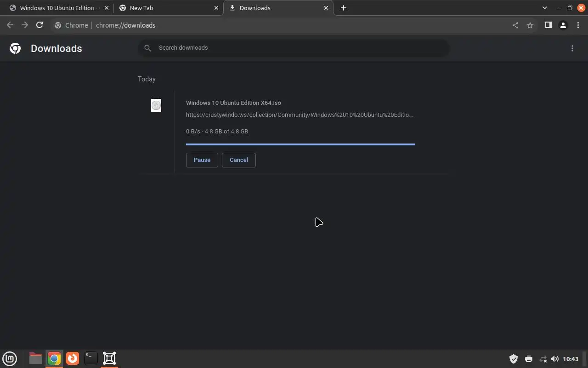
Task: Open the security shield tray icon
Action: pos(514,359)
